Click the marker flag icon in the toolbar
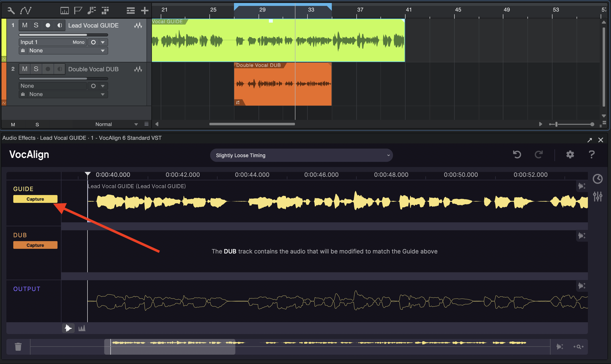The width and height of the screenshot is (611, 364). [78, 10]
